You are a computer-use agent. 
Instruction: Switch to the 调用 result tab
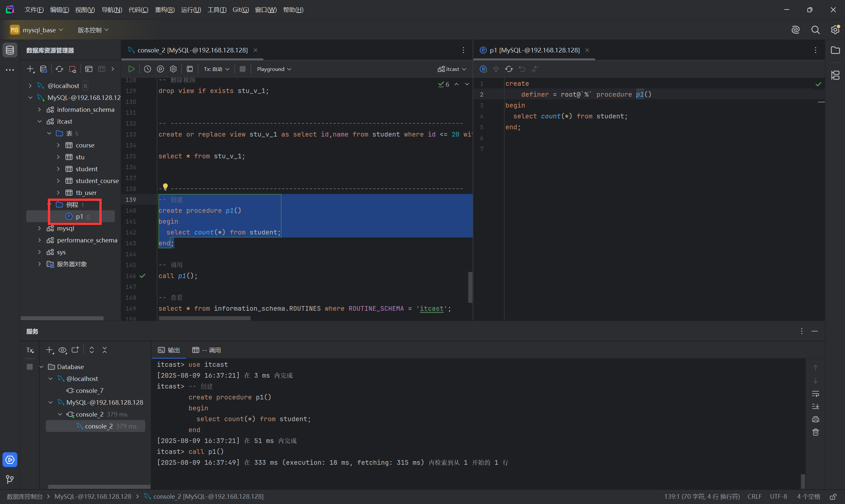[x=207, y=350]
